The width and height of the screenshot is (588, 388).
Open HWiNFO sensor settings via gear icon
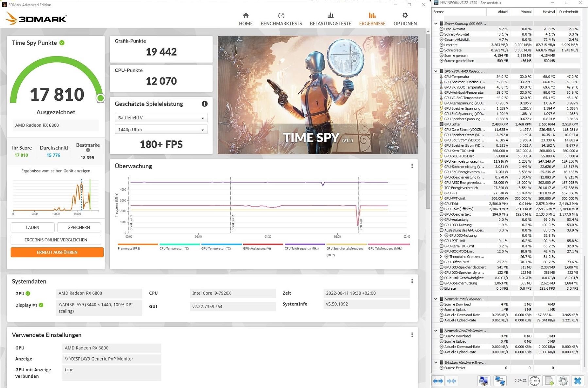(x=563, y=381)
